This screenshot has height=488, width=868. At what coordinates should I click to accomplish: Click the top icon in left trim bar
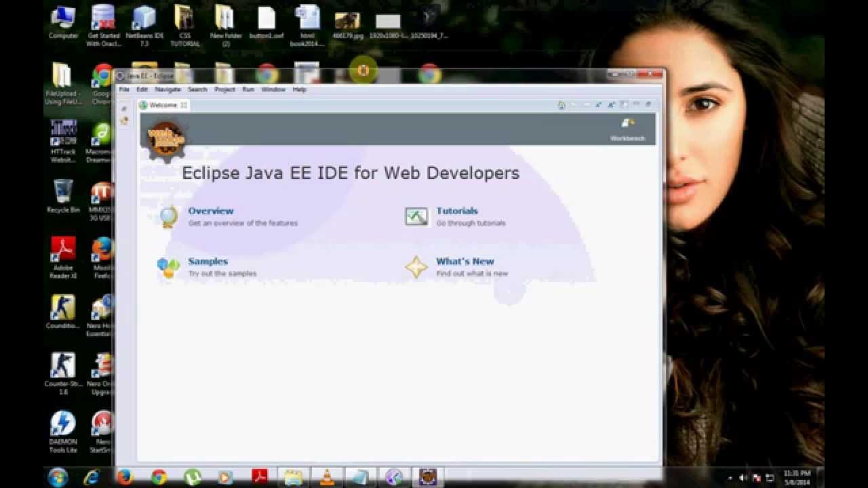point(124,108)
